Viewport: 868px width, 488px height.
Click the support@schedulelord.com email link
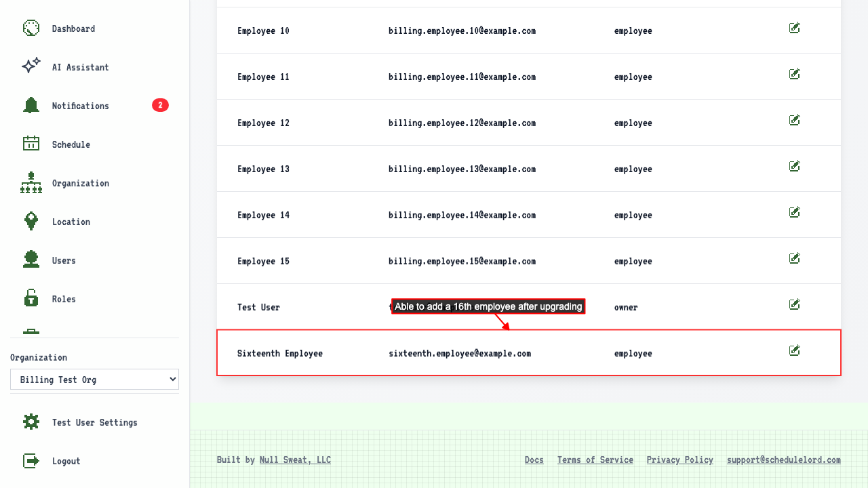click(x=784, y=460)
